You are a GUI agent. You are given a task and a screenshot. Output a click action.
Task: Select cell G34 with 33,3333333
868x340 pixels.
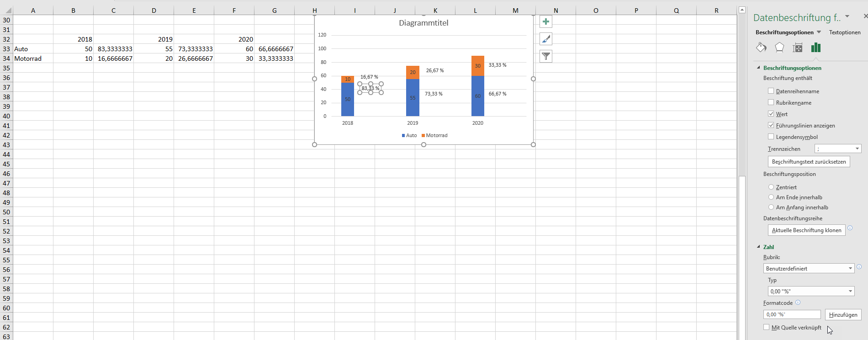coord(274,58)
